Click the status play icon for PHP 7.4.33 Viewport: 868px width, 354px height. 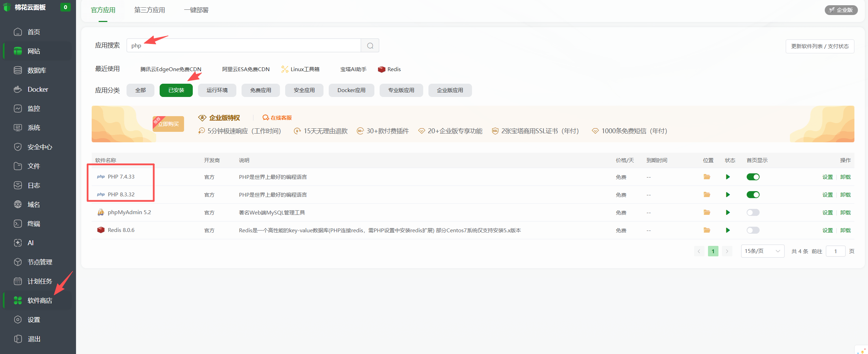728,177
